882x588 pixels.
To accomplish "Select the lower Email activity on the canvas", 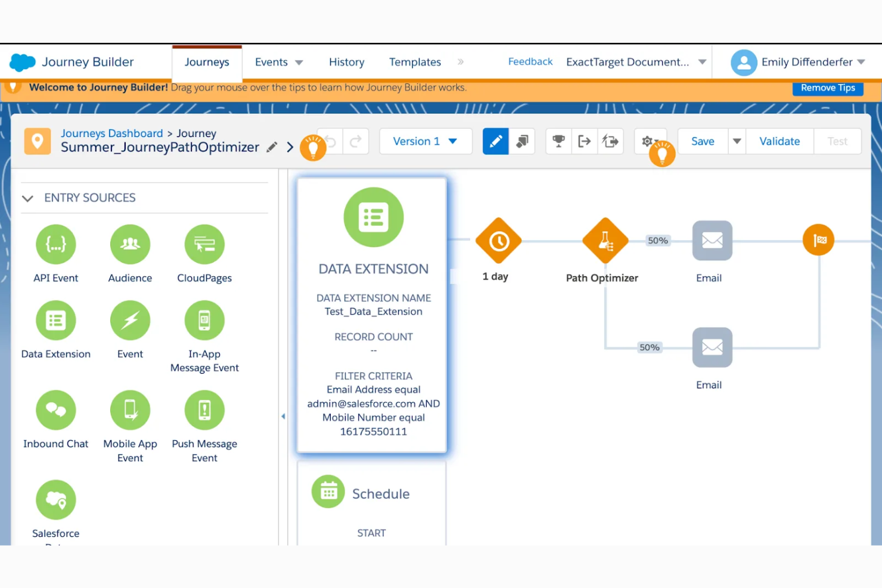I will pos(712,347).
